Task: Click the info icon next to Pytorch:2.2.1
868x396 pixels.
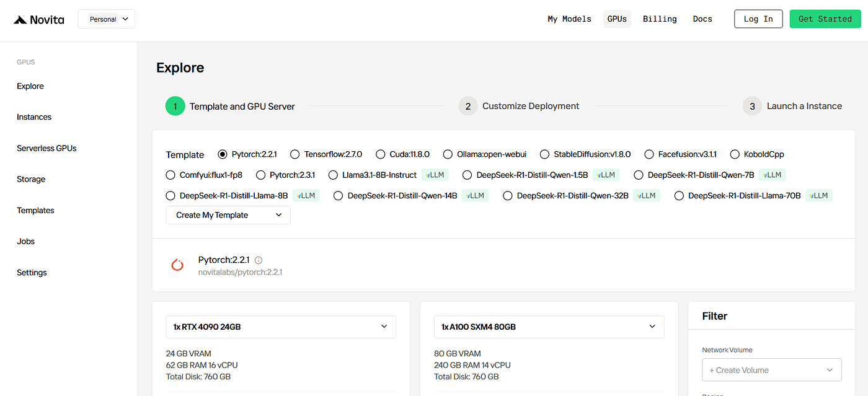Action: pos(259,261)
